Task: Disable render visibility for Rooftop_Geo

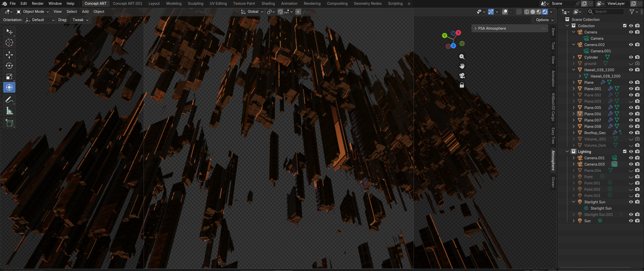Action: [x=637, y=133]
